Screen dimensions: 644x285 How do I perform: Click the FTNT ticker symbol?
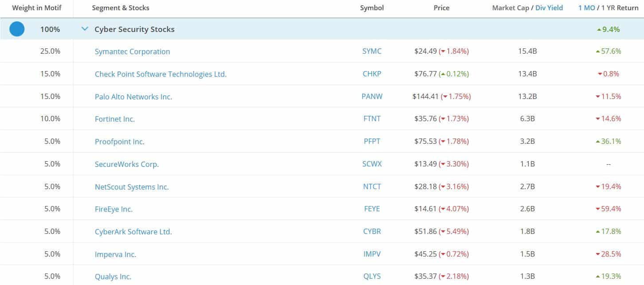372,119
